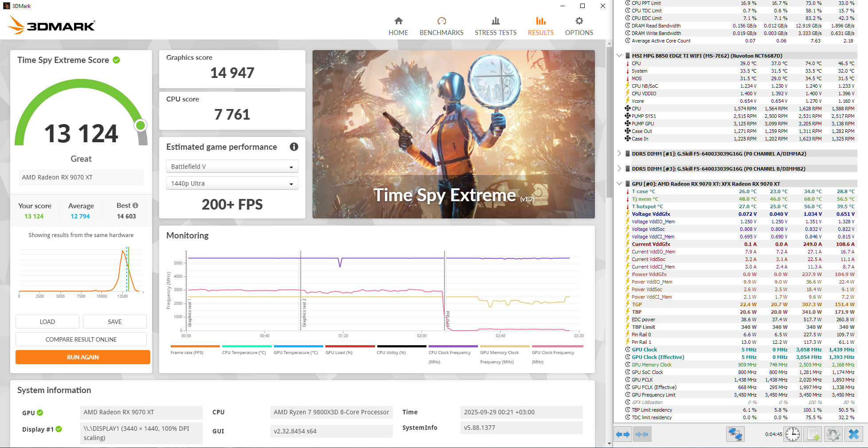Open HWiNFO sensor settings gear icon
The height and width of the screenshot is (448, 868).
[833, 434]
